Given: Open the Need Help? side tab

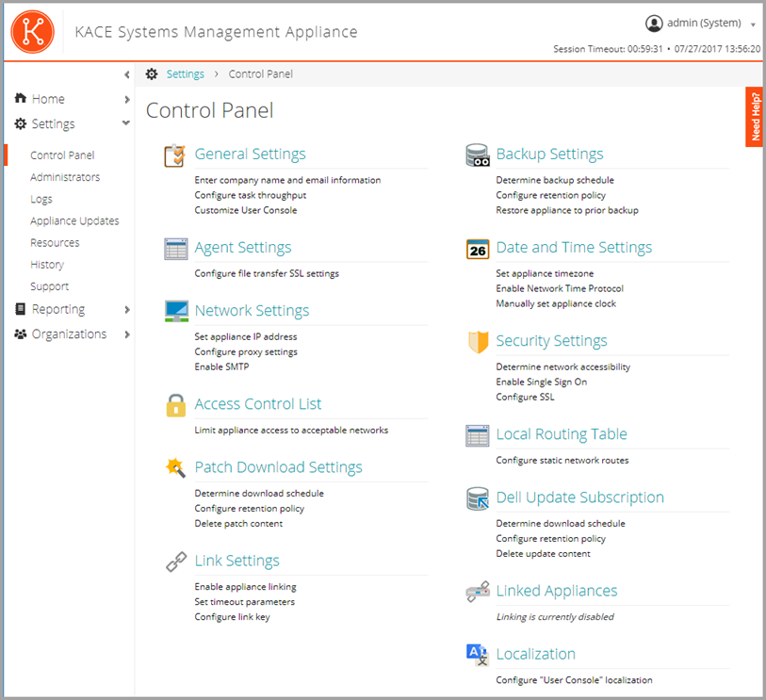Looking at the screenshot, I should coord(755,117).
